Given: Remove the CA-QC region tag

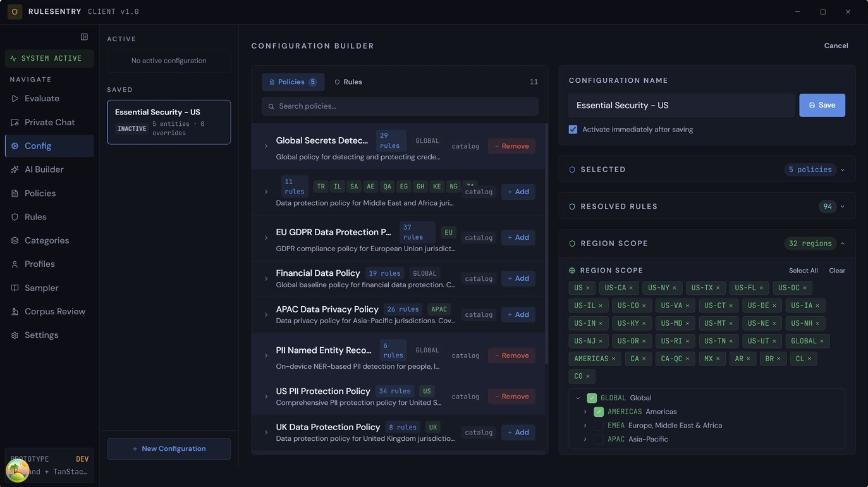Looking at the screenshot, I should click(687, 359).
